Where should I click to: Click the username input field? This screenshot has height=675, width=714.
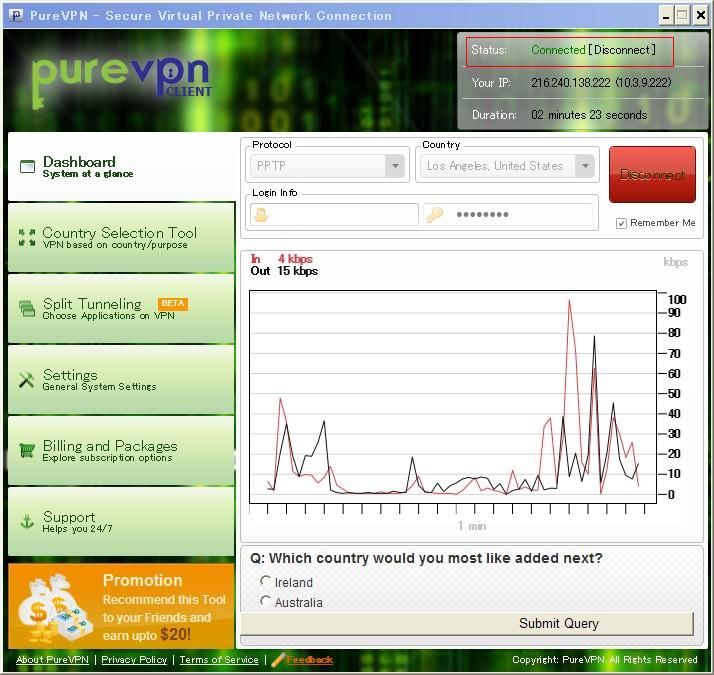pyautogui.click(x=334, y=215)
